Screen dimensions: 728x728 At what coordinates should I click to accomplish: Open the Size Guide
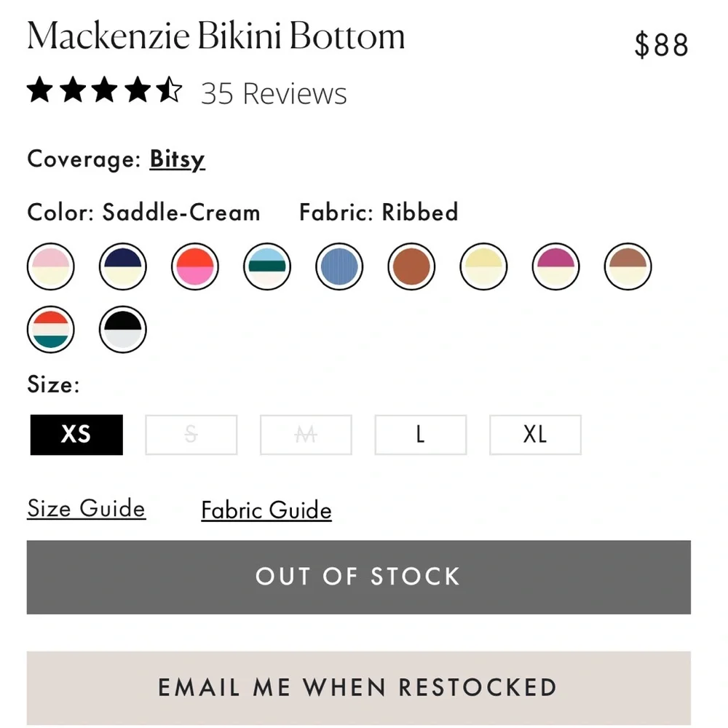(x=85, y=508)
